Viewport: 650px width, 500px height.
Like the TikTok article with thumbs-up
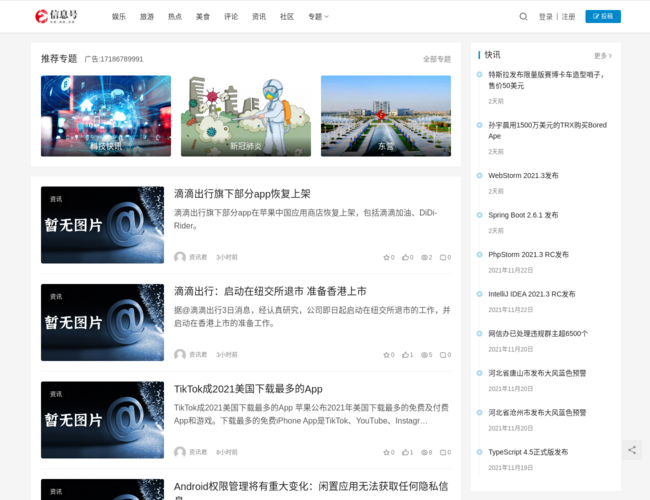pyautogui.click(x=405, y=452)
